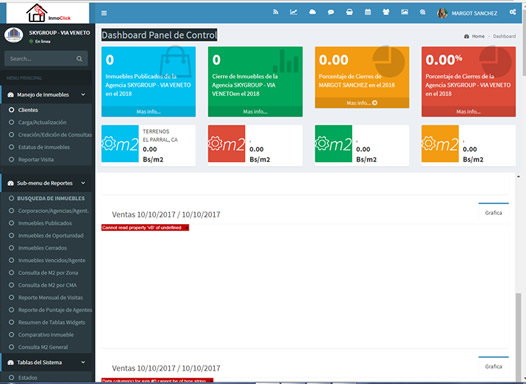Click the picture gallery icon in header
Image resolution: width=526 pixels, height=384 pixels.
(405, 12)
